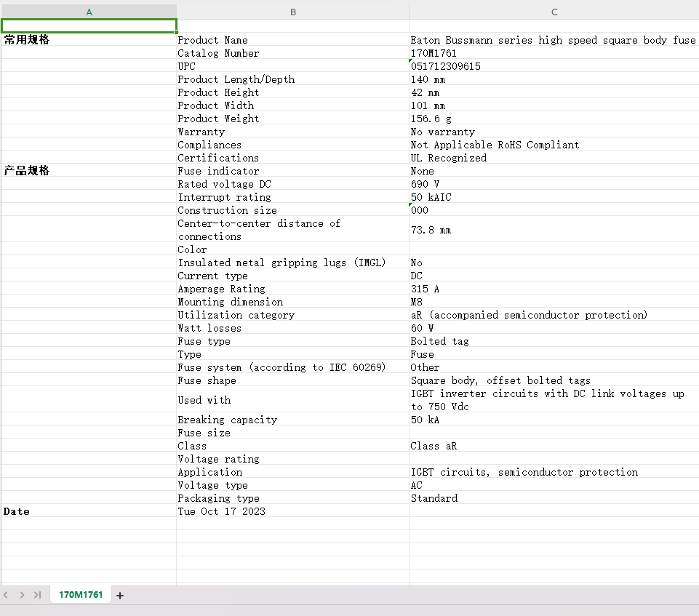This screenshot has height=616, width=699.
Task: Click the 'Insulated metal gripping lugs (IMGL)' cell
Action: coord(293,263)
